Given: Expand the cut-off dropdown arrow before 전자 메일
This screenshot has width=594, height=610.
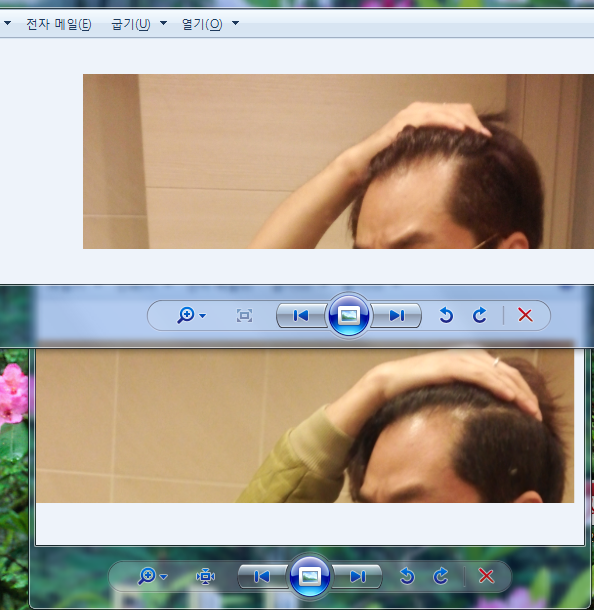Looking at the screenshot, I should point(7,23).
